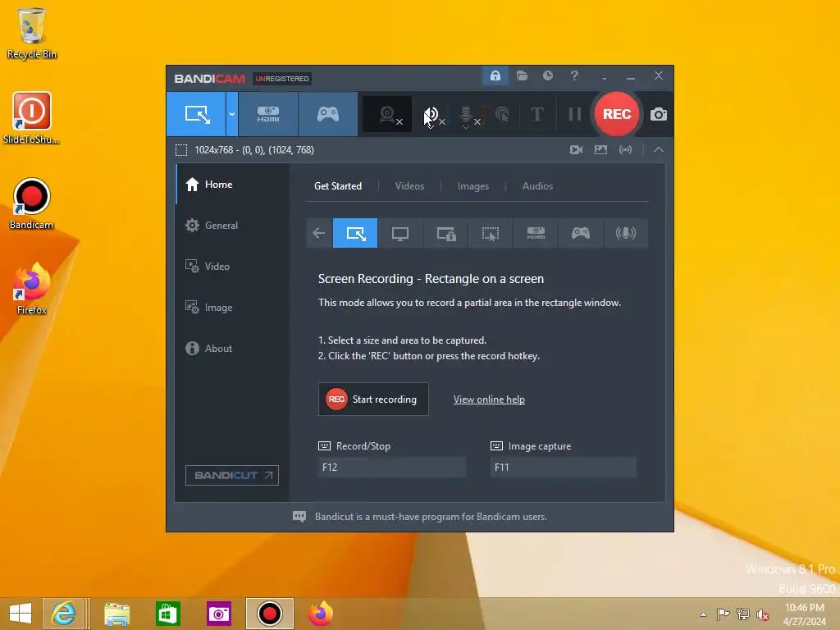Screen dimensions: 840x630
Task: Select the Bandicam desktop shortcut
Action: click(x=32, y=203)
